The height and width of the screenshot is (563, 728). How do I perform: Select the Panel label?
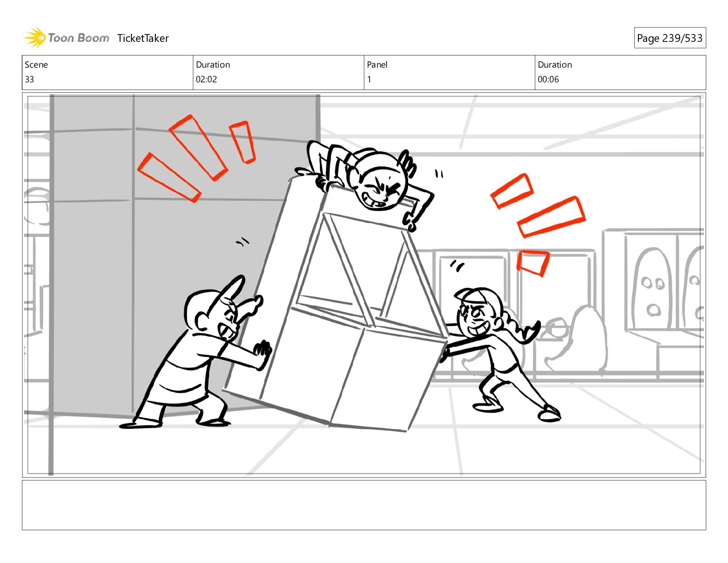click(377, 65)
